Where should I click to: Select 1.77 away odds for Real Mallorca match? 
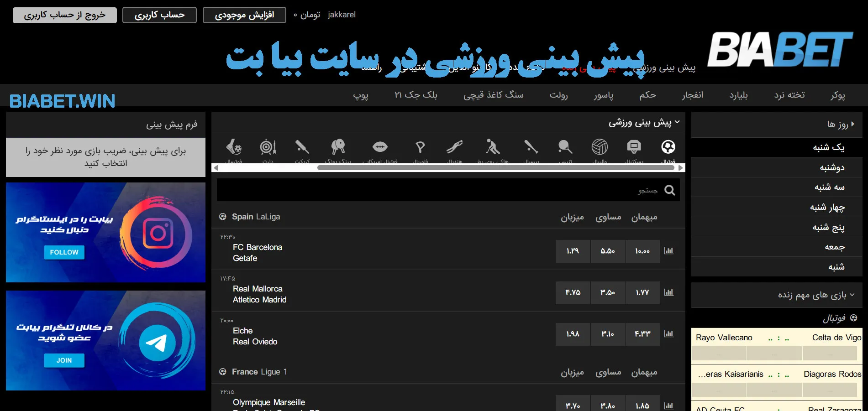642,292
